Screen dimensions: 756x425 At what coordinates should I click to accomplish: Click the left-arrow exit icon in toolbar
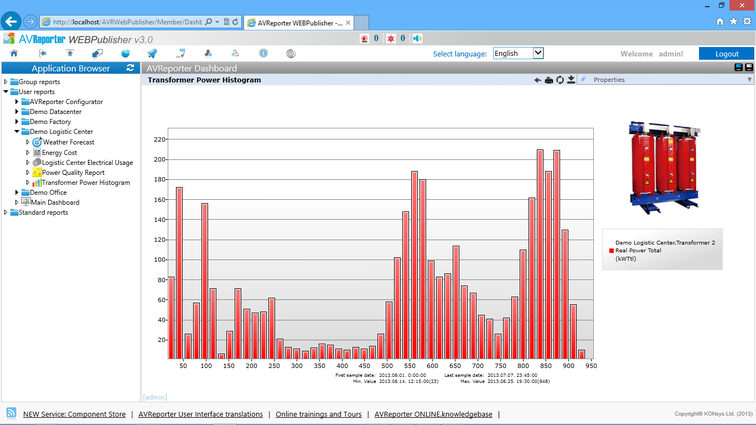click(42, 54)
